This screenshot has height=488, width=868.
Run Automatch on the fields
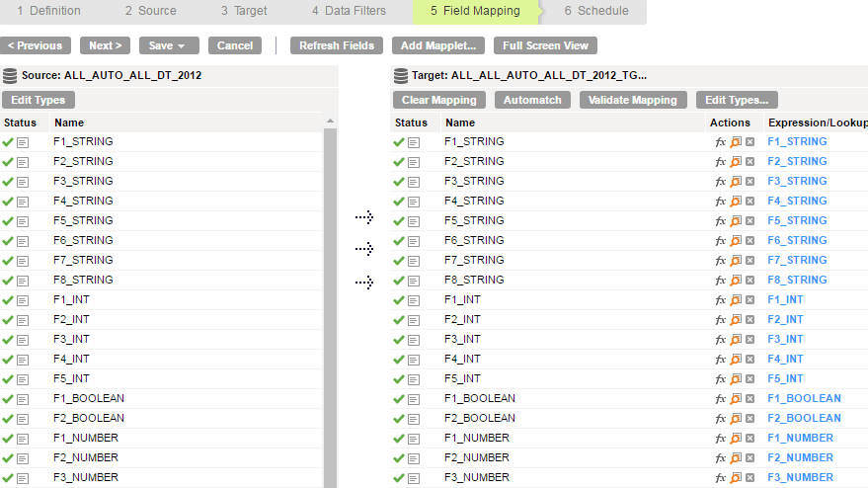[532, 100]
